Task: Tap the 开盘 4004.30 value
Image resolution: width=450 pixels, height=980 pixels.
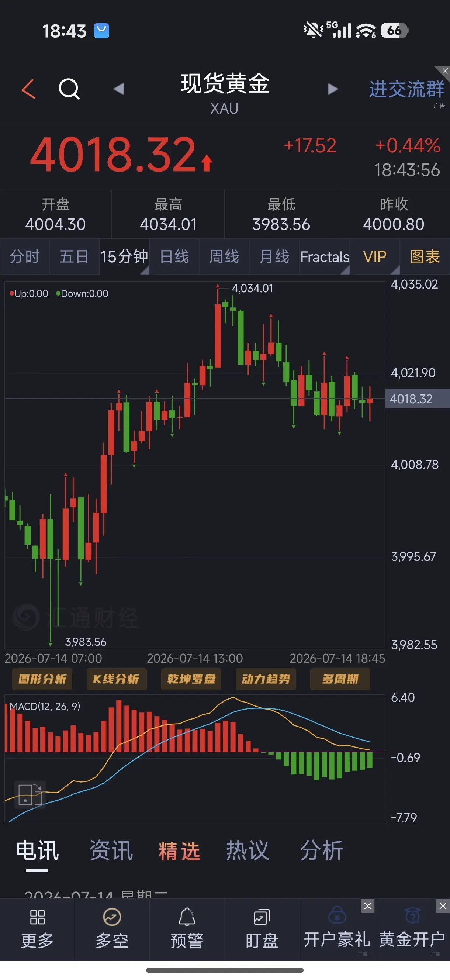Action: [x=56, y=224]
